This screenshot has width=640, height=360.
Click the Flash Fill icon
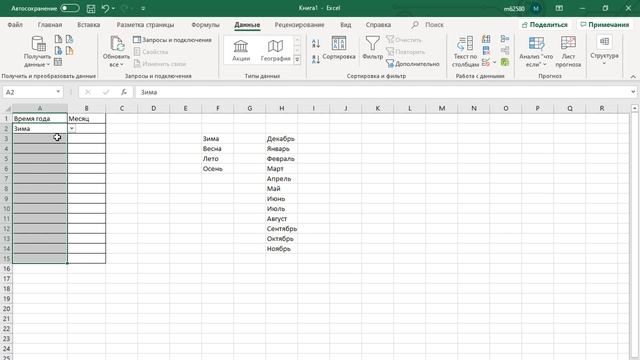click(486, 39)
